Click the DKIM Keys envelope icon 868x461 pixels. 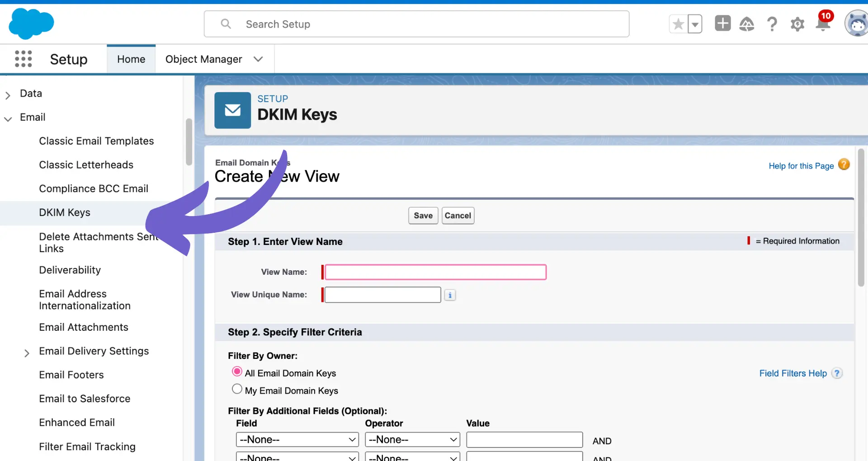[x=233, y=110]
